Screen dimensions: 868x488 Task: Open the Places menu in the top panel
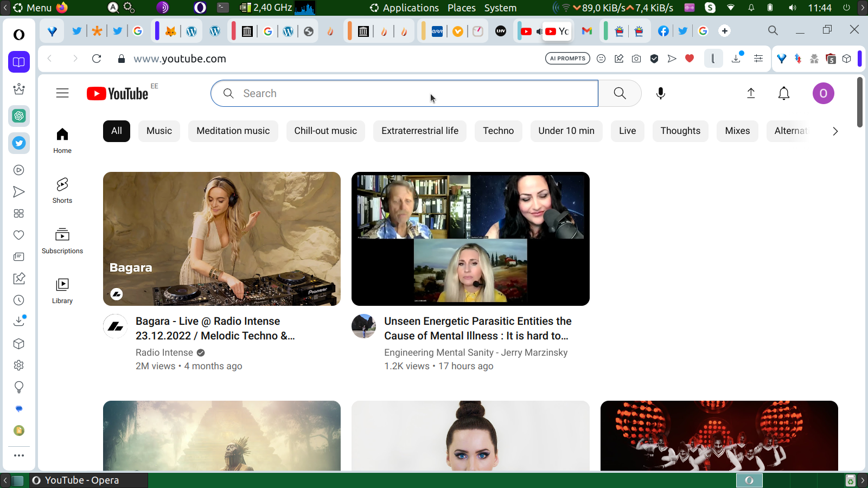pos(461,8)
